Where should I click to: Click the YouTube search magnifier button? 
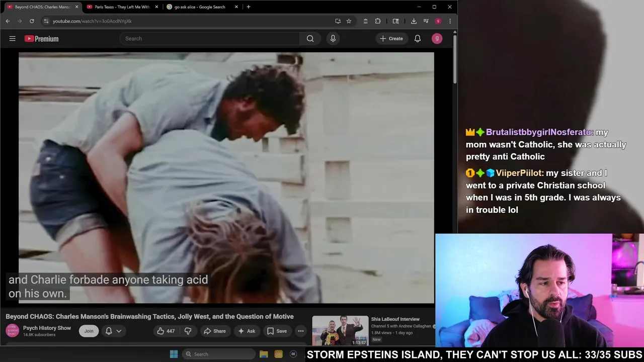[310, 39]
